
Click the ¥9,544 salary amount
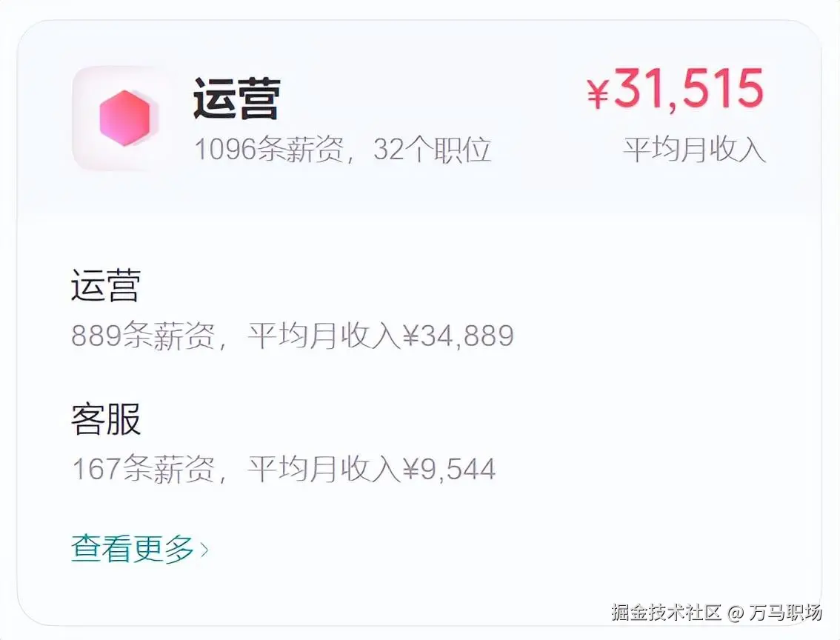coord(449,469)
